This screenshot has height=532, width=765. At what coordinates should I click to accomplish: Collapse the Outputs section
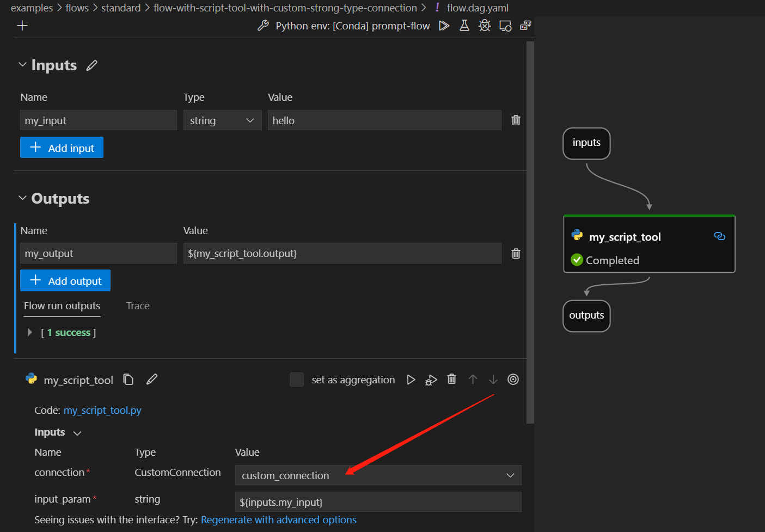coord(23,198)
